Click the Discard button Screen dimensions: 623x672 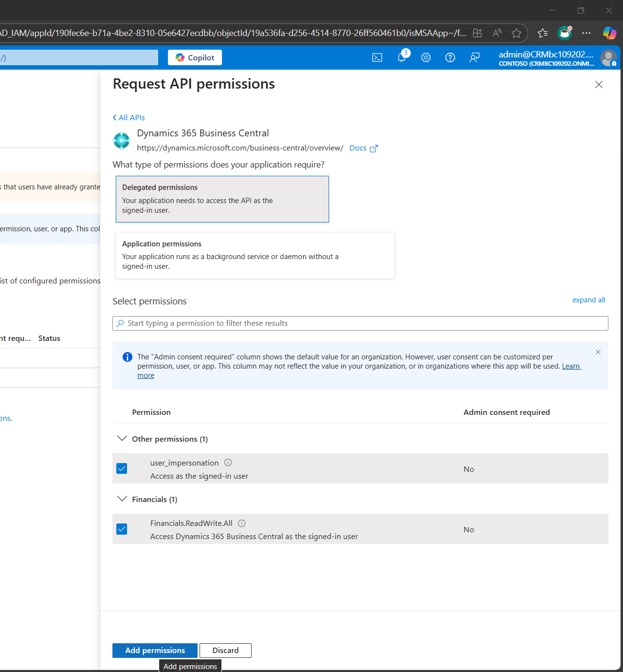(225, 651)
